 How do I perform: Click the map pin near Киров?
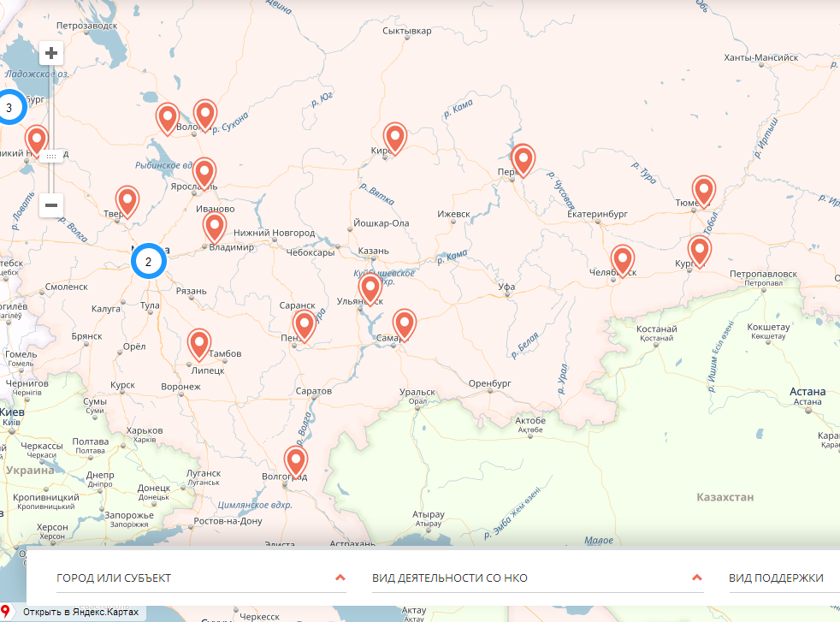tap(394, 137)
